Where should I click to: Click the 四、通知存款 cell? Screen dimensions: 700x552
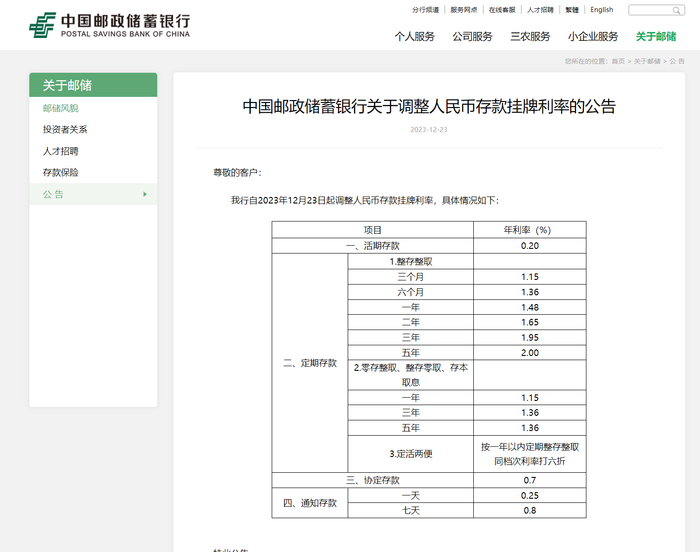click(x=310, y=503)
